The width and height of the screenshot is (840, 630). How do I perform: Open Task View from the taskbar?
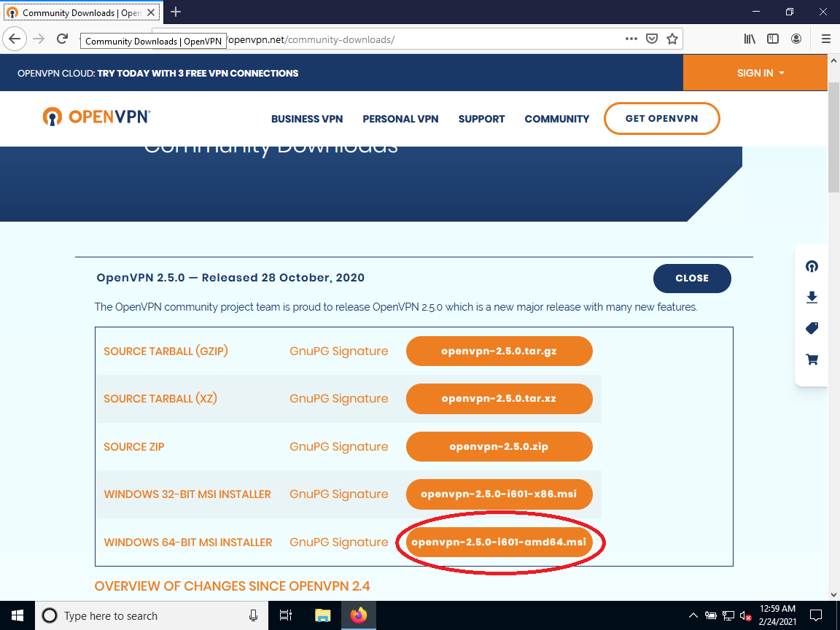tap(286, 615)
